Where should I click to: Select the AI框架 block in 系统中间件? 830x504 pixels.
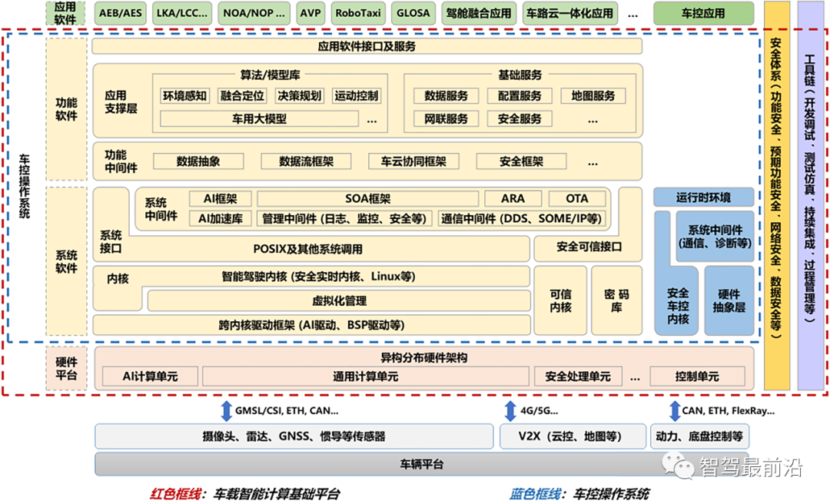218,198
